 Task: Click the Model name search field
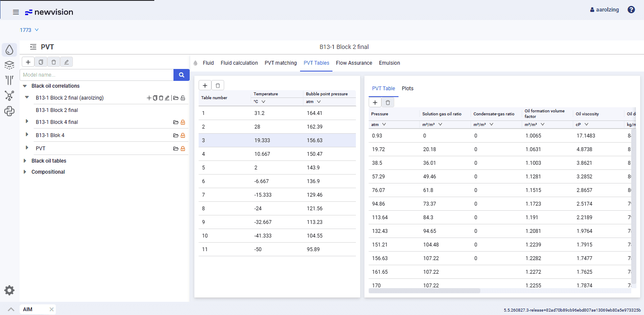pyautogui.click(x=97, y=75)
